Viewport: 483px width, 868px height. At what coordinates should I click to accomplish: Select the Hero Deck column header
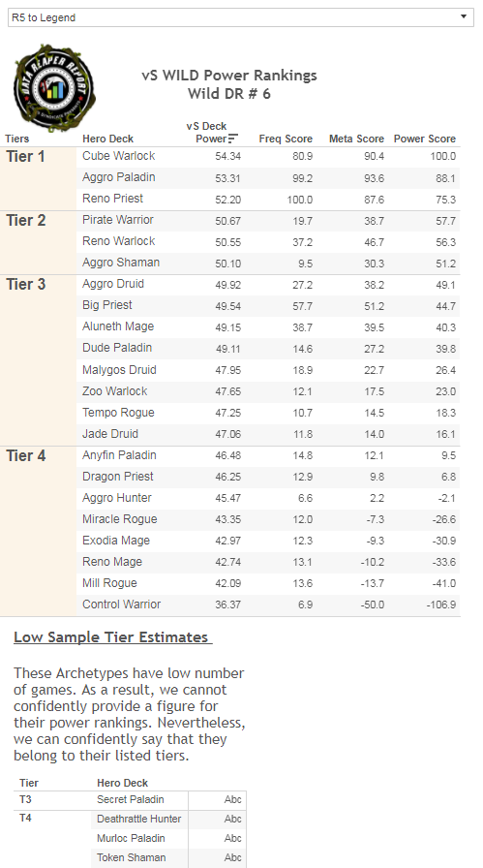click(x=107, y=139)
